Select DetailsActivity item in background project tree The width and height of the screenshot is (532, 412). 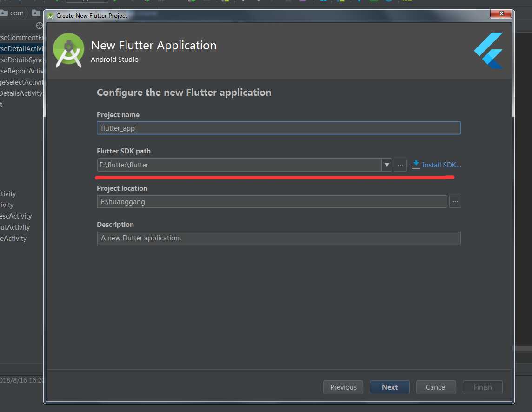tap(21, 93)
